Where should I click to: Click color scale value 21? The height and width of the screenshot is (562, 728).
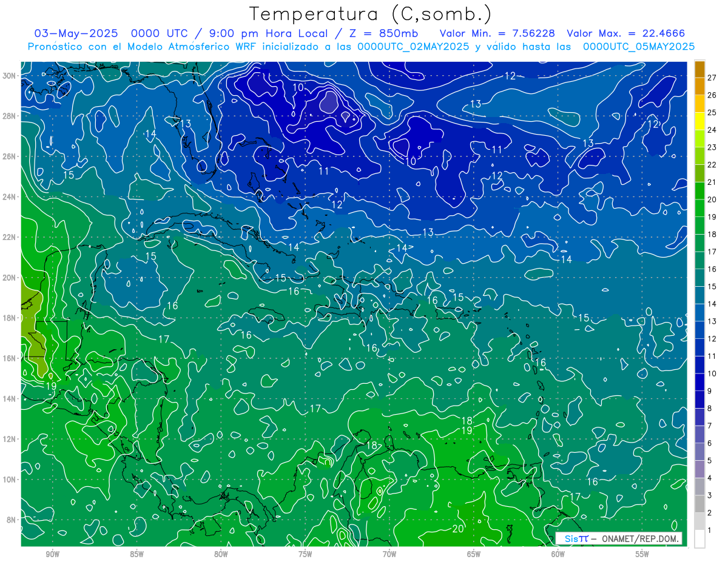[x=712, y=182]
